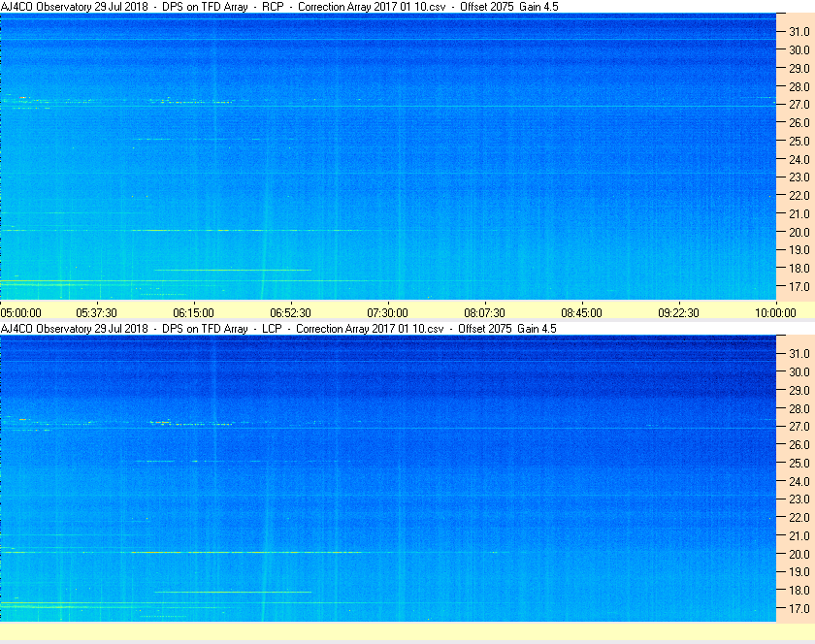Click the LCP spectrogram title text
The height and width of the screenshot is (644, 815).
click(x=278, y=329)
